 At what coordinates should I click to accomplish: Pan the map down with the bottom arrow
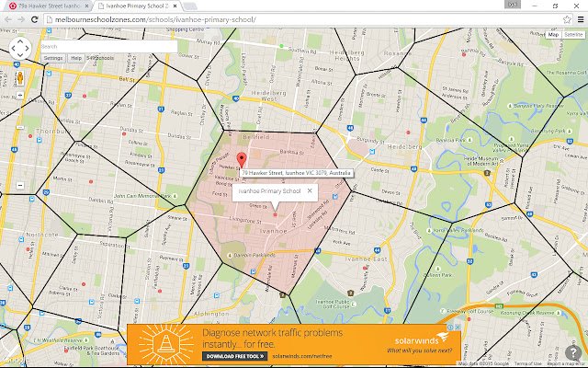click(20, 55)
